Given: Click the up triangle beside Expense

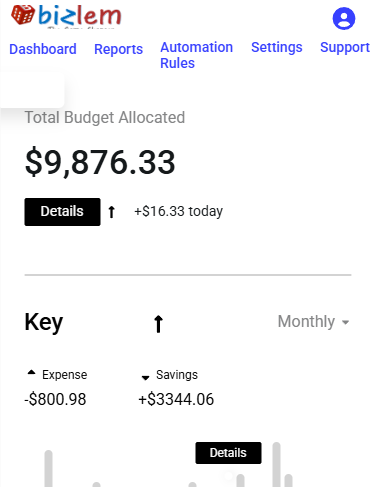Looking at the screenshot, I should point(31,372).
